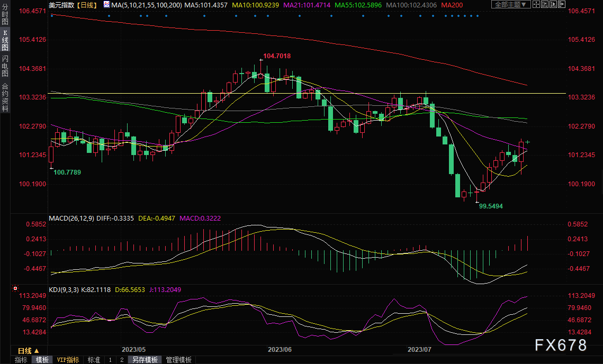Click the 管理模板 button
Screen dimensions: 603x364
tap(178, 360)
